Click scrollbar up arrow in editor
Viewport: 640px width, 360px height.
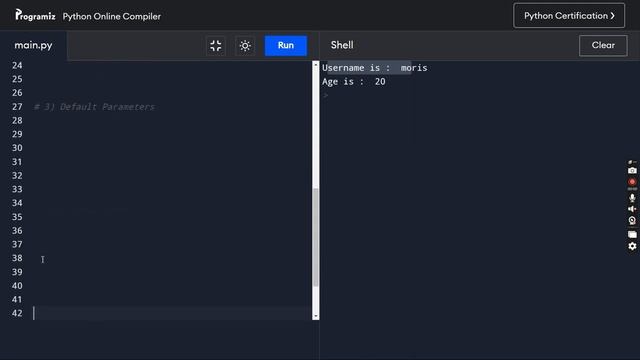(x=316, y=65)
